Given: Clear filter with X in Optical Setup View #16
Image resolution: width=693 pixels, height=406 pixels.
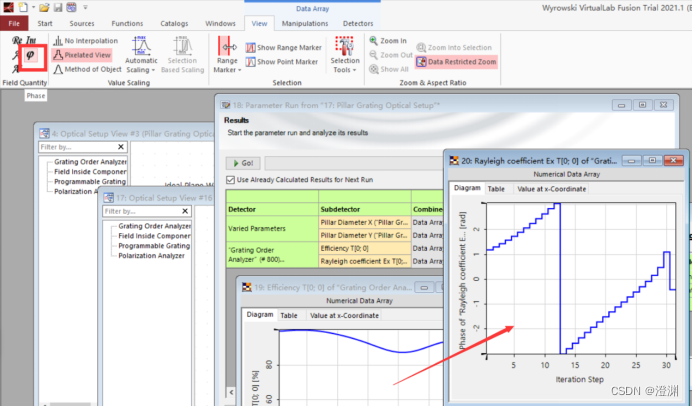Looking at the screenshot, I should click(185, 211).
